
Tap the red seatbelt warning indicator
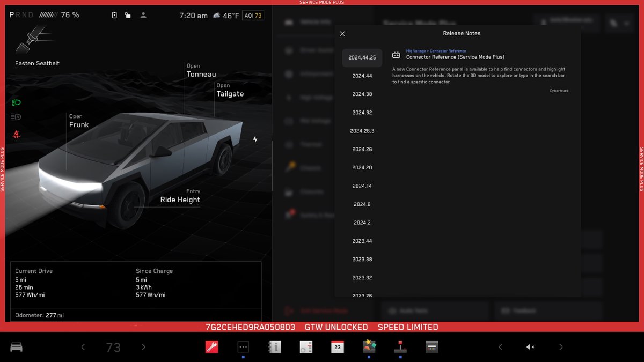(x=16, y=134)
